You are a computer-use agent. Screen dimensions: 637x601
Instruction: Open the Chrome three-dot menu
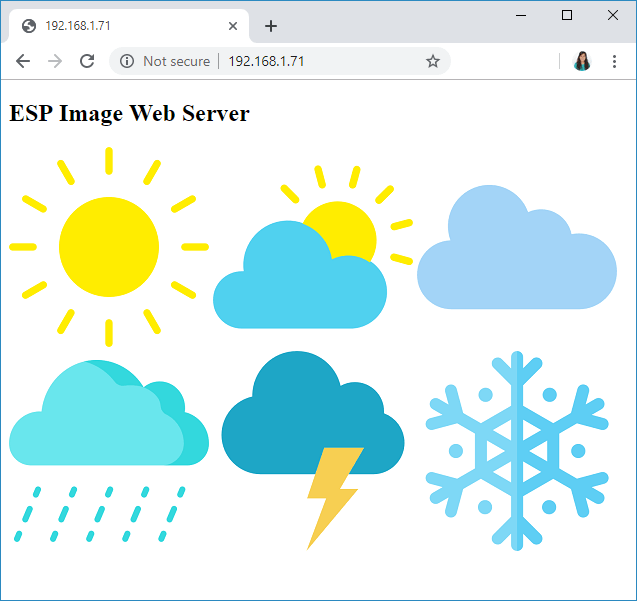click(x=614, y=61)
